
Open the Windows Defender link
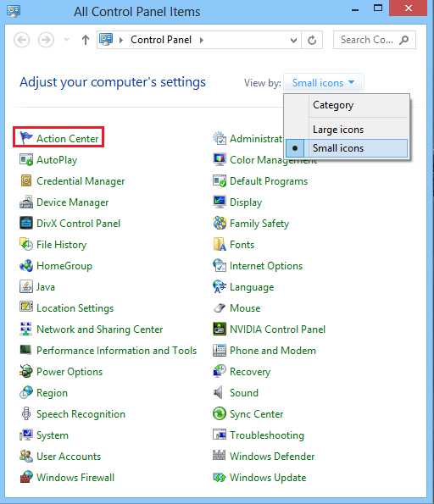click(272, 456)
